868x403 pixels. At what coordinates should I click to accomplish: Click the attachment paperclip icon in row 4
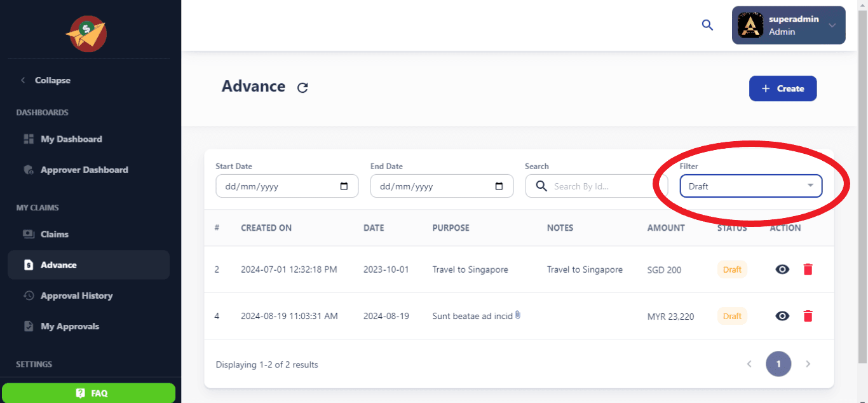[518, 315]
